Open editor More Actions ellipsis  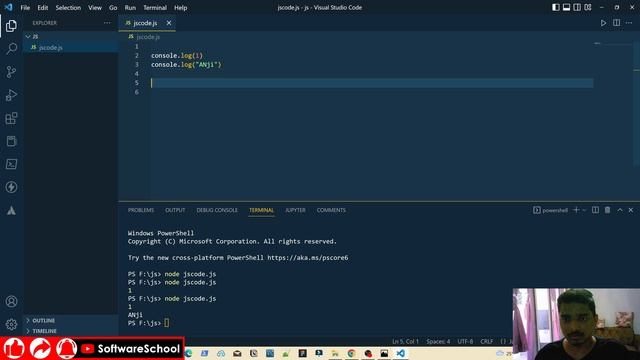[629, 23]
